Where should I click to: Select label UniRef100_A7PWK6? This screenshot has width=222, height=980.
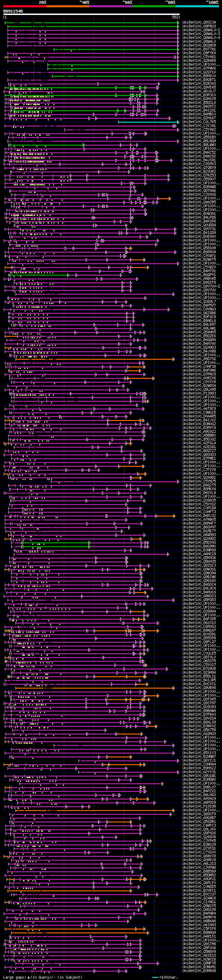(199, 68)
